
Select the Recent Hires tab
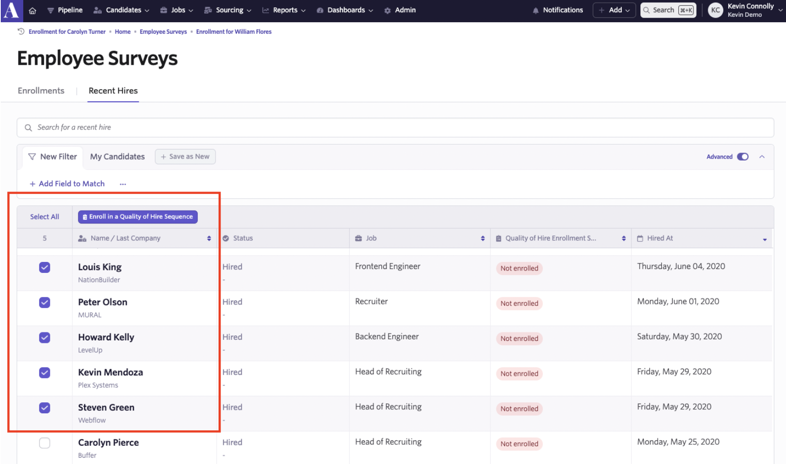pos(113,91)
